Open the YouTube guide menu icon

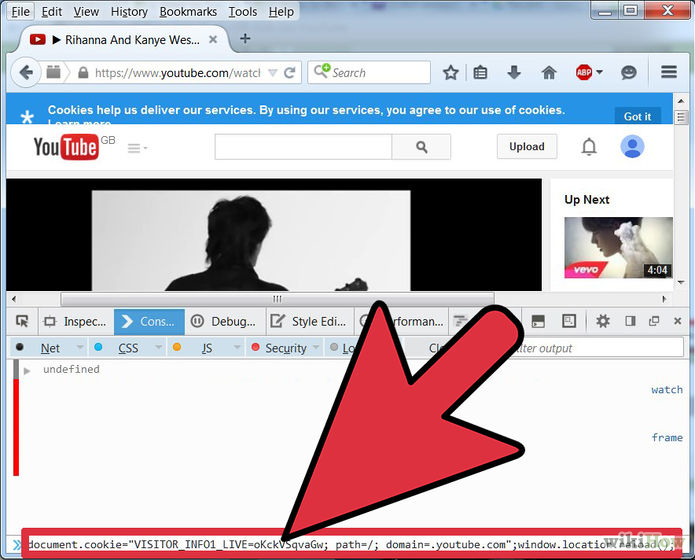[137, 148]
